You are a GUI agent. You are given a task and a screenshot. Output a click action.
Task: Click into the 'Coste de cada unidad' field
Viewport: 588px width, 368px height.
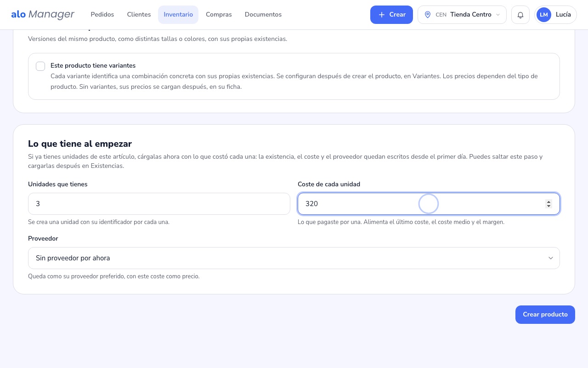pyautogui.click(x=429, y=204)
